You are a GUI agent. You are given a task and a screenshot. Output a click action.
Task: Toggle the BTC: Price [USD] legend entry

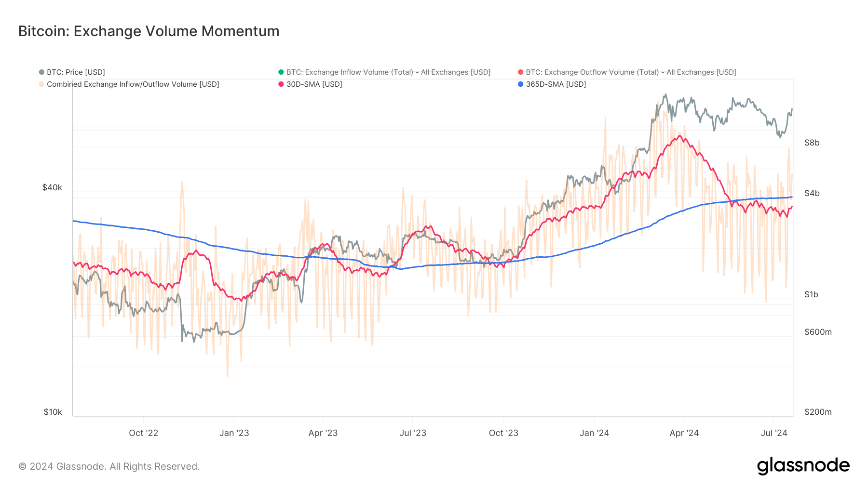point(72,72)
